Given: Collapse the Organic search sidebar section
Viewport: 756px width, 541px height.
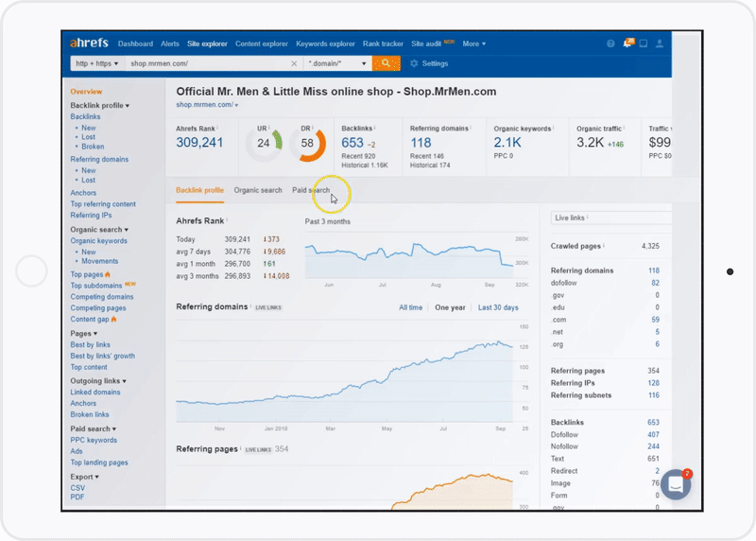Looking at the screenshot, I should tap(99, 229).
